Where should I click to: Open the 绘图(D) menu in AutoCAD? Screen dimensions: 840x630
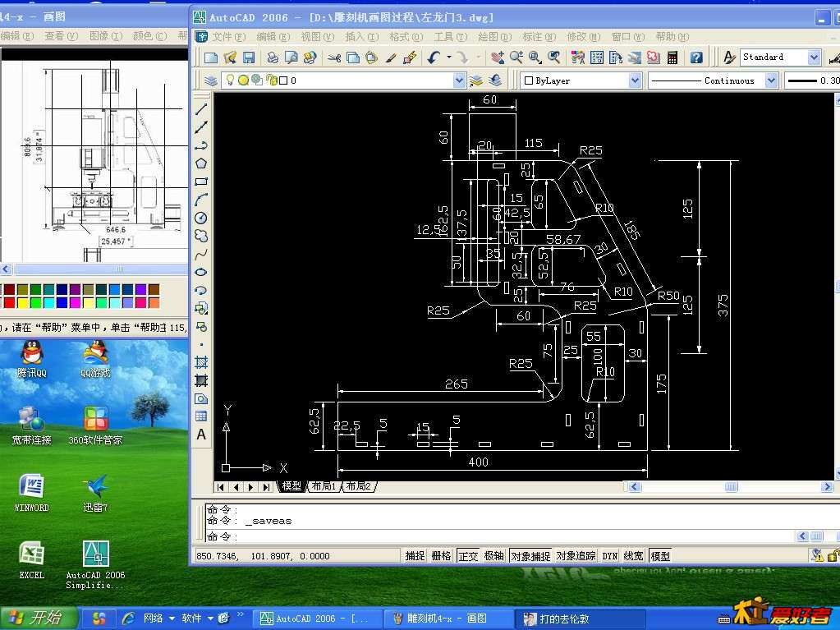[494, 37]
